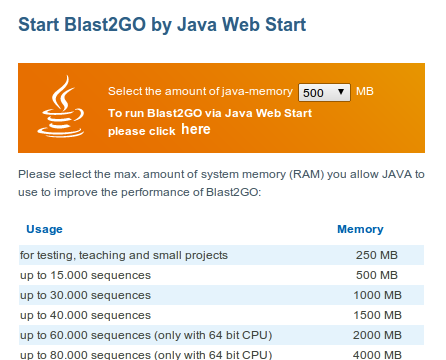Click the 'here' link to launch Blast2GO
Viewport: 446px width, 360px height.
pyautogui.click(x=196, y=129)
